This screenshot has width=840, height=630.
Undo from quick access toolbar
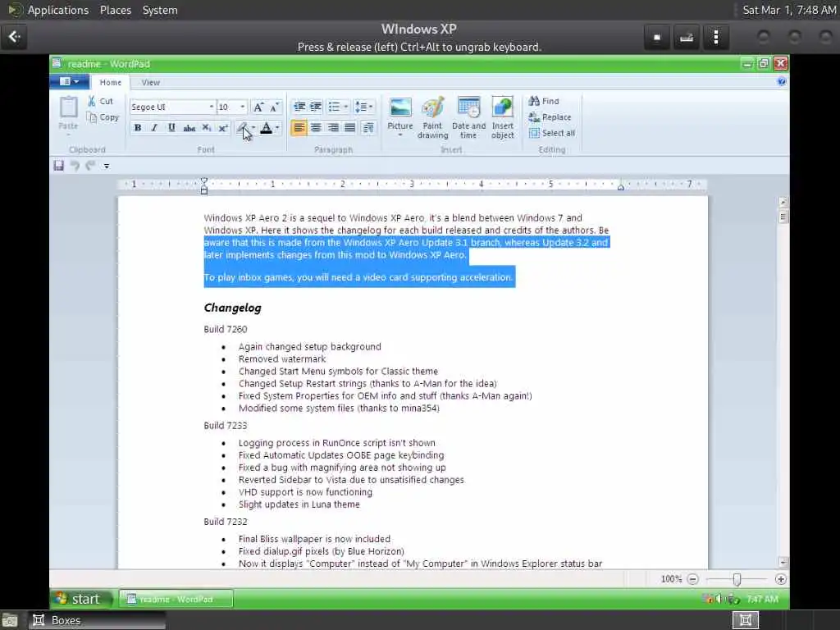point(75,166)
